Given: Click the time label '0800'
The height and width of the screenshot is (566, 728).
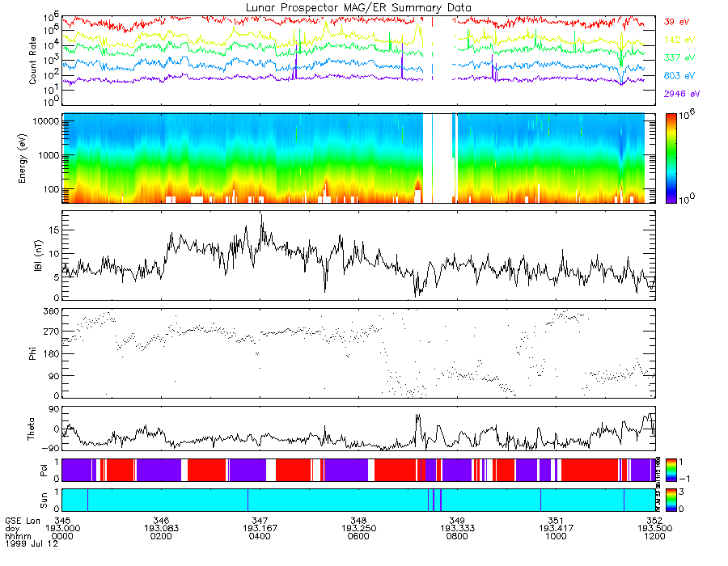Looking at the screenshot, I should click(457, 536).
